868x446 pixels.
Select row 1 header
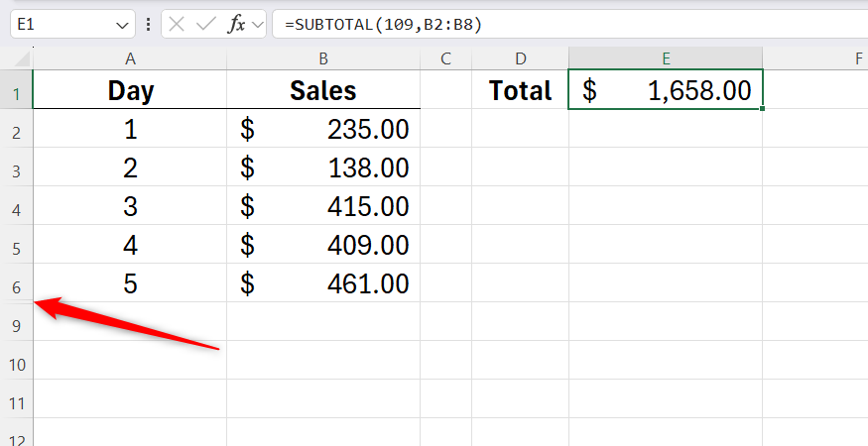click(x=17, y=89)
